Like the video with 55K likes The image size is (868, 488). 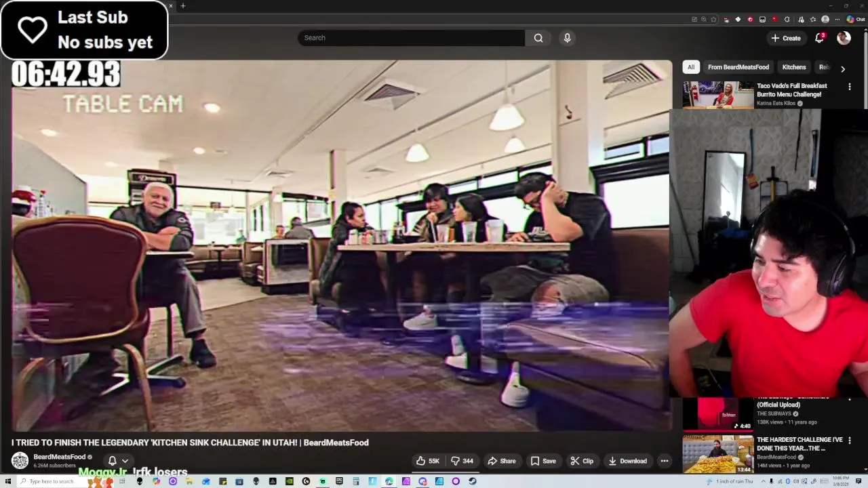point(427,461)
